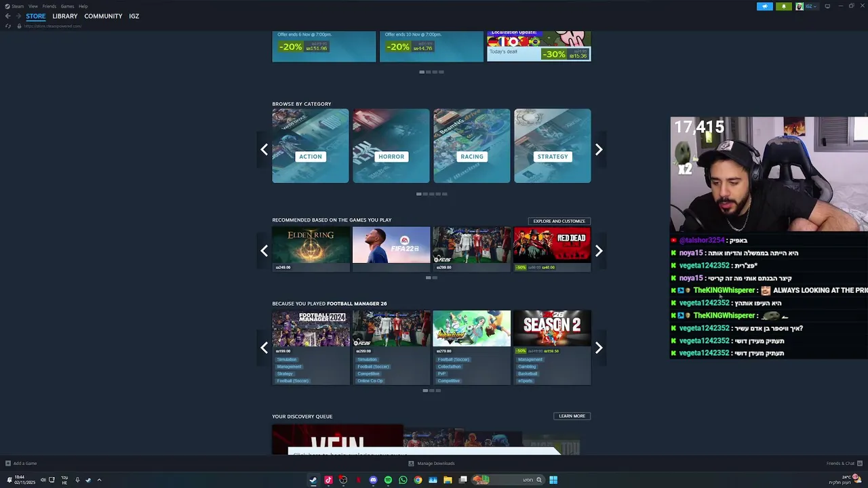Click LEARN MORE for Discovery Queue
Screen dimensions: 868x488
point(572,416)
